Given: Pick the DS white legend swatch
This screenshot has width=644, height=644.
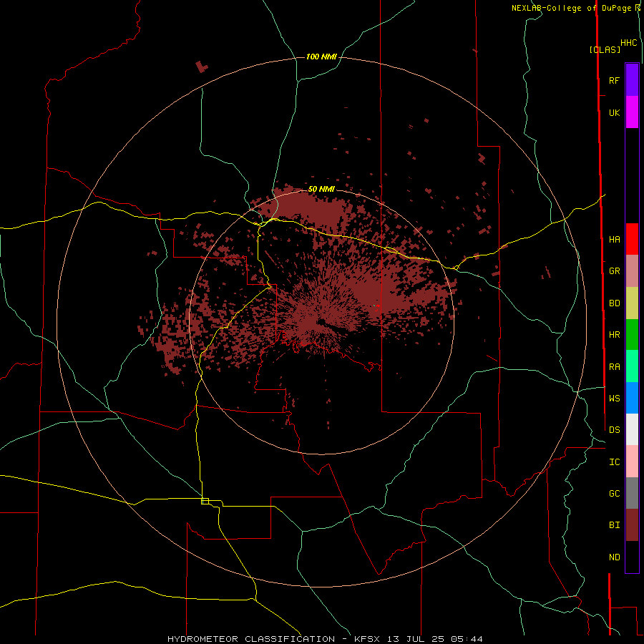Looking at the screenshot, I should [x=632, y=429].
